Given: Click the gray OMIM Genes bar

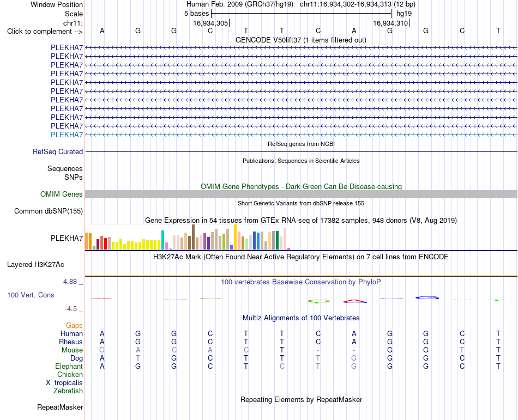Looking at the screenshot, I should (x=301, y=194).
